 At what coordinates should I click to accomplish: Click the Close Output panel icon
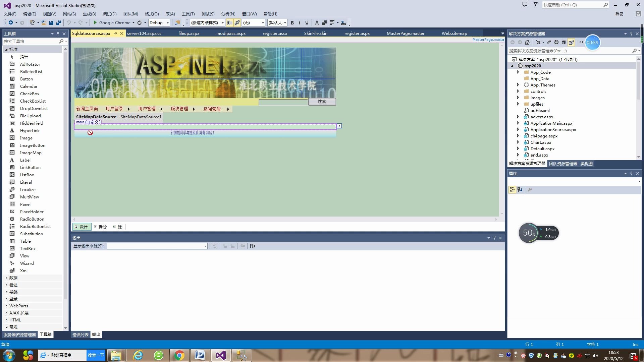pos(500,238)
